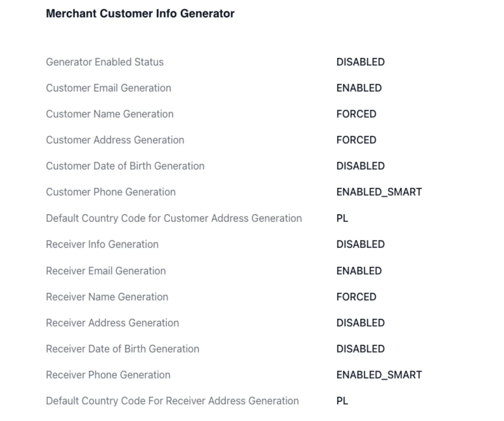Viewport: 504px width, 421px height.
Task: Select the ENABLED value for Customer Email Generation
Action: (x=359, y=88)
